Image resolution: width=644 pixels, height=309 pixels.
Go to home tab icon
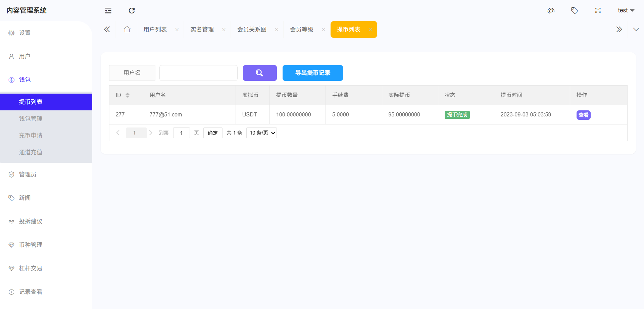[127, 30]
